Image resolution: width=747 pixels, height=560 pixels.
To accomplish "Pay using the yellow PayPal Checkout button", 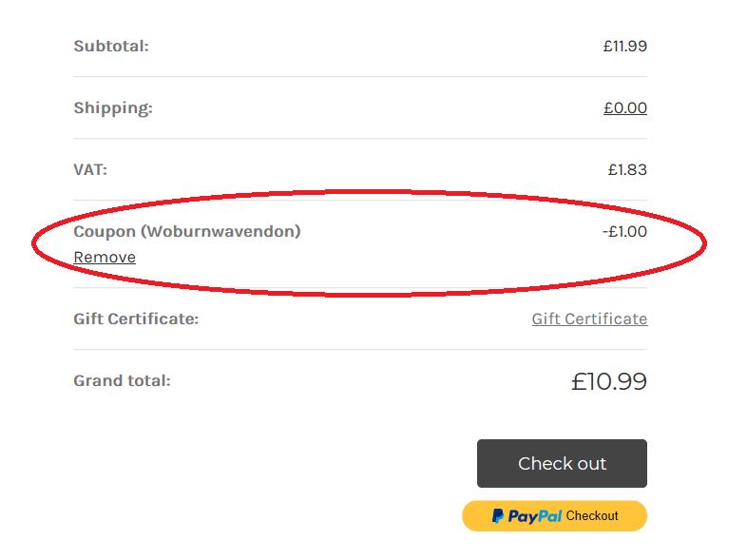I will click(x=554, y=515).
